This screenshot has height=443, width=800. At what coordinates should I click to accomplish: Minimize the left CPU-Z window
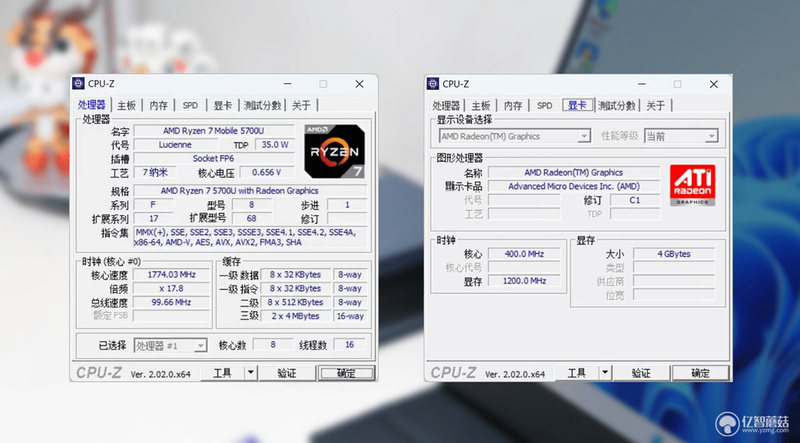288,84
